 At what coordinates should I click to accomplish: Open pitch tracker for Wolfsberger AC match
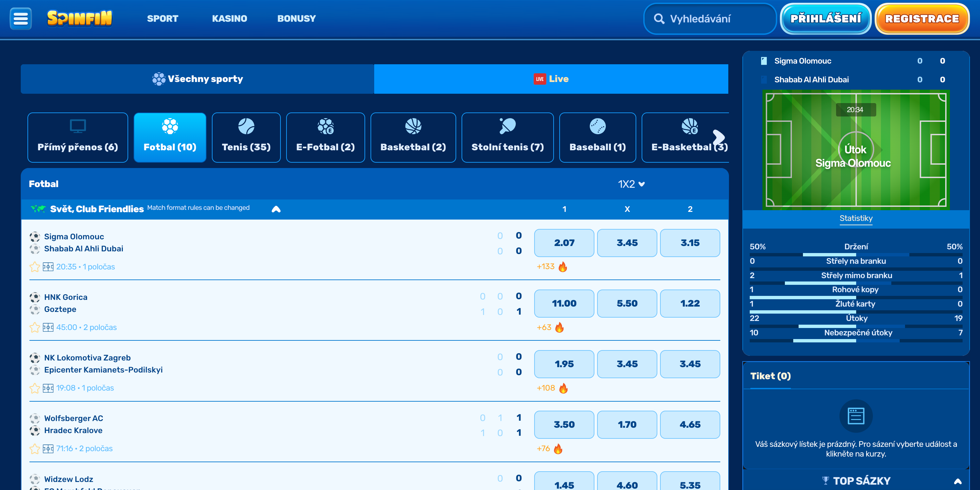point(48,448)
